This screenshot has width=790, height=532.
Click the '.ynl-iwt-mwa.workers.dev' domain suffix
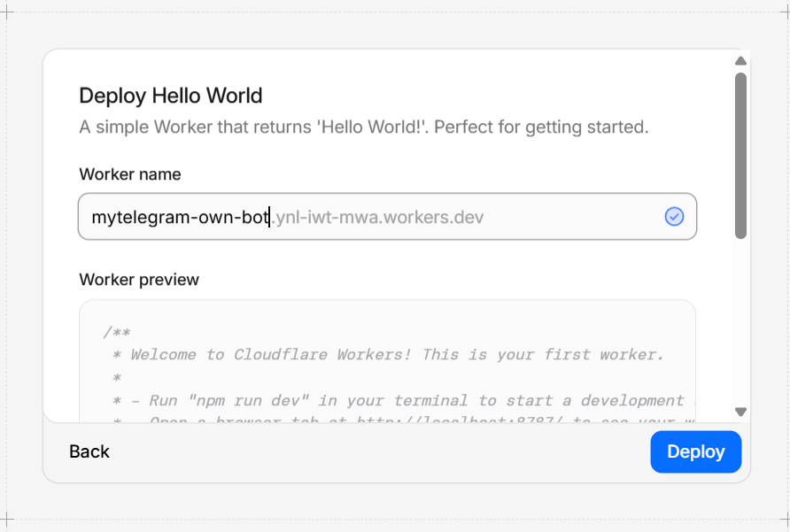[376, 216]
